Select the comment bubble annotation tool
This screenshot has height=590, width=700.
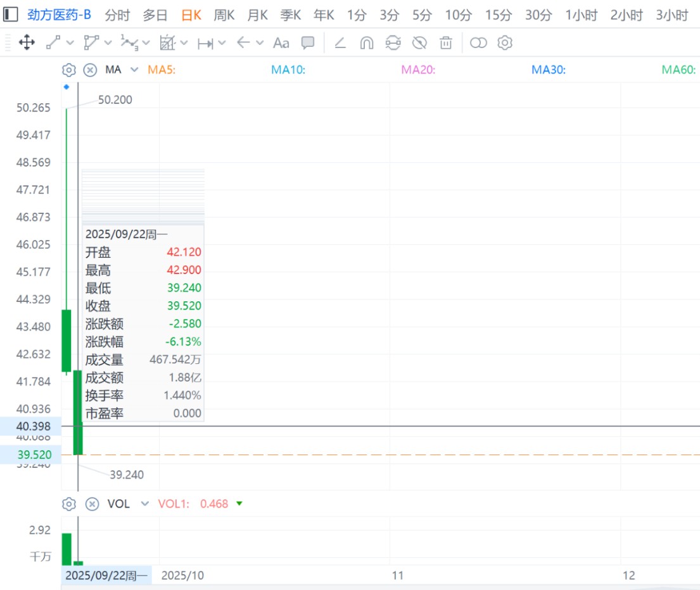coord(308,43)
